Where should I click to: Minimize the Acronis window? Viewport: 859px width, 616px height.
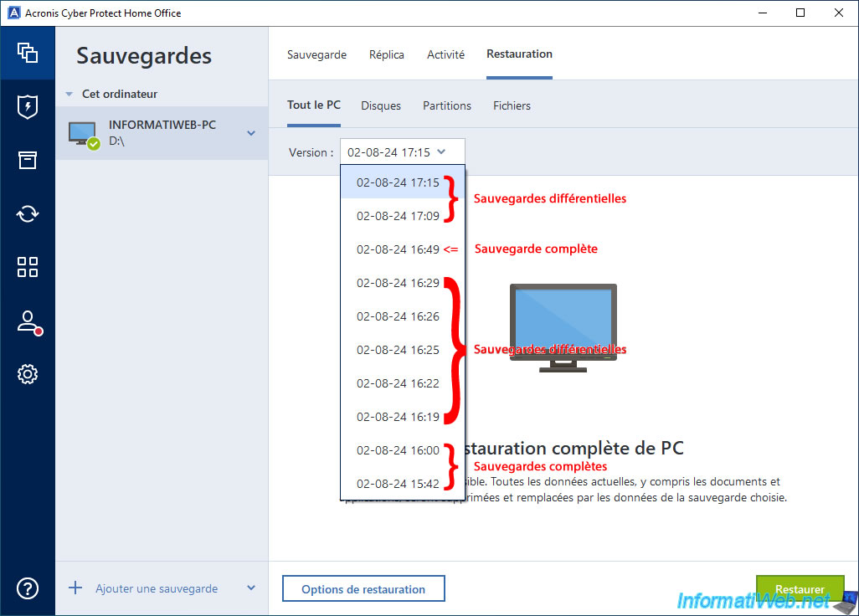click(762, 13)
